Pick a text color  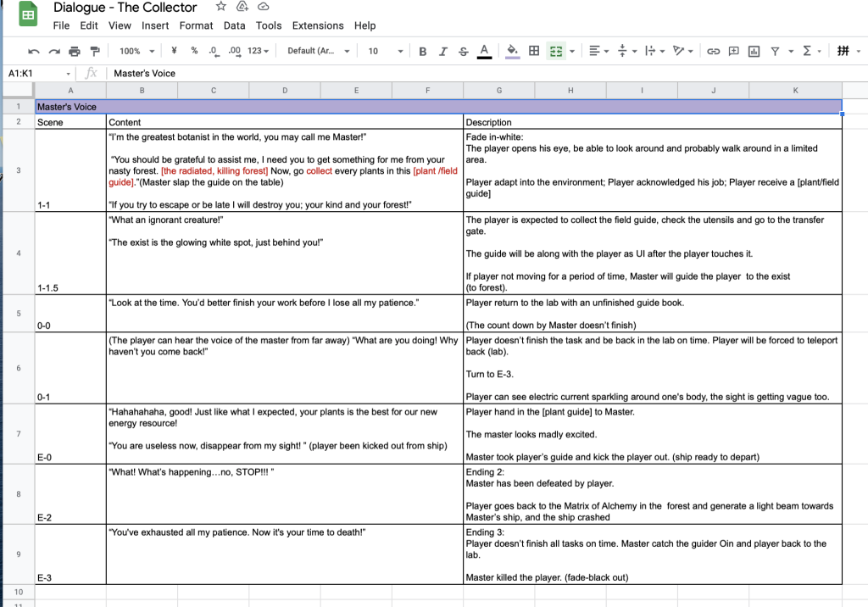coord(484,52)
